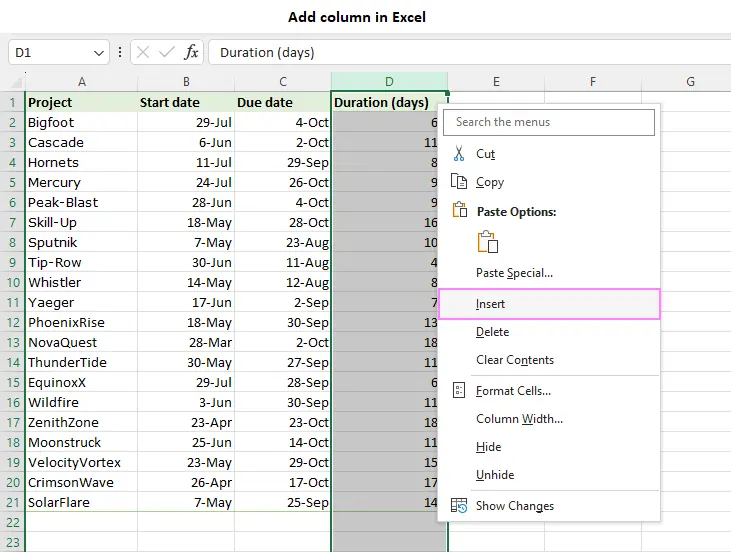Click the Format Cells icon
The image size is (731, 552).
coord(459,390)
